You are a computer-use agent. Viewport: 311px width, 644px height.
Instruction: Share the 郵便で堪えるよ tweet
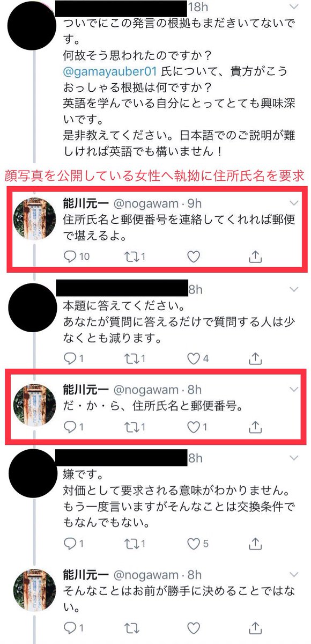[x=255, y=257]
